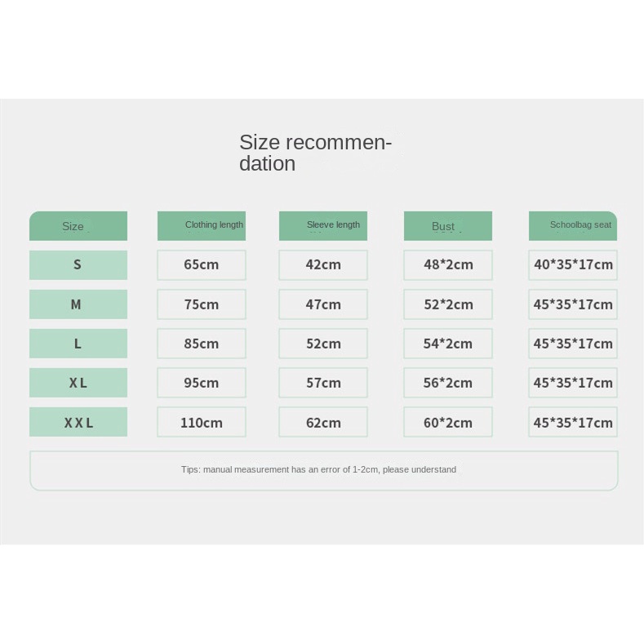Click the Bust column header
The width and height of the screenshot is (644, 644).
pos(447,226)
